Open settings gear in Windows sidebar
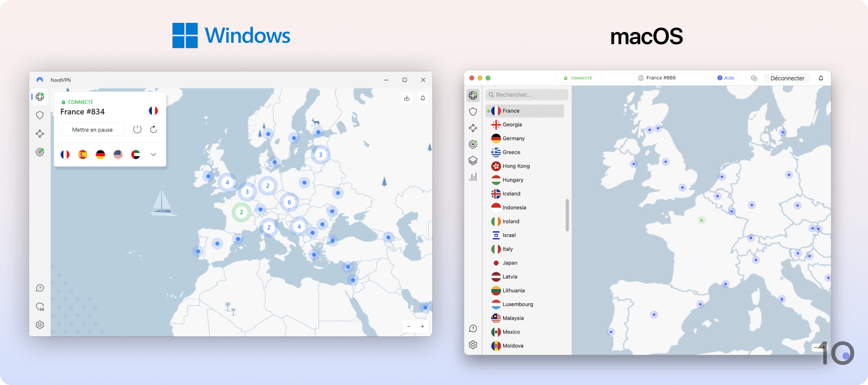 tap(39, 325)
